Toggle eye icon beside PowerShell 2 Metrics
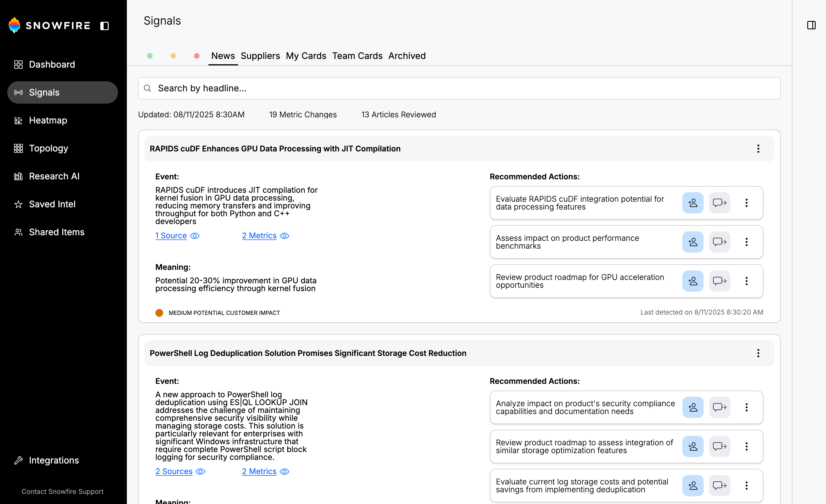The width and height of the screenshot is (826, 504). pyautogui.click(x=284, y=472)
